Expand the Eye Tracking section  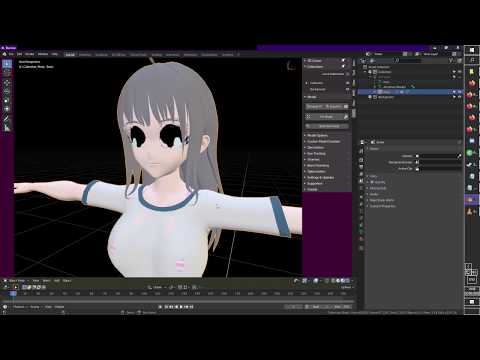(x=316, y=153)
